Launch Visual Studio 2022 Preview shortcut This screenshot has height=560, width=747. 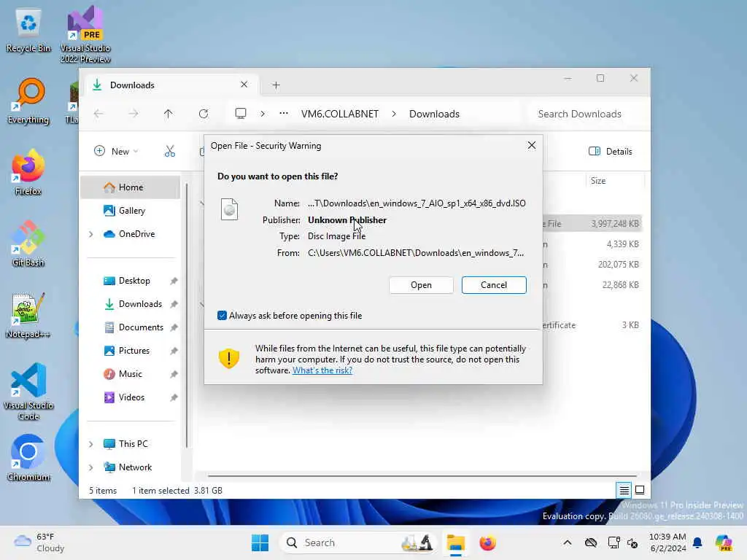click(85, 34)
